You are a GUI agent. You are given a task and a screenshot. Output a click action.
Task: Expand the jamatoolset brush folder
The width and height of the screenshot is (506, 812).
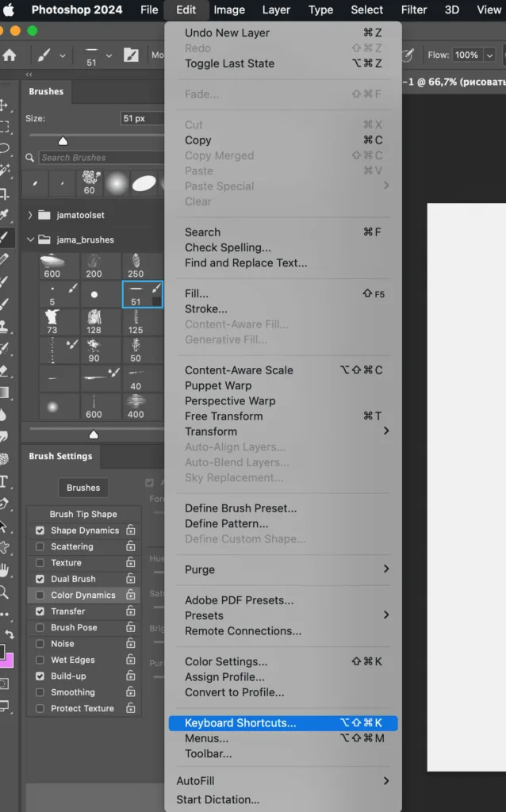point(29,215)
